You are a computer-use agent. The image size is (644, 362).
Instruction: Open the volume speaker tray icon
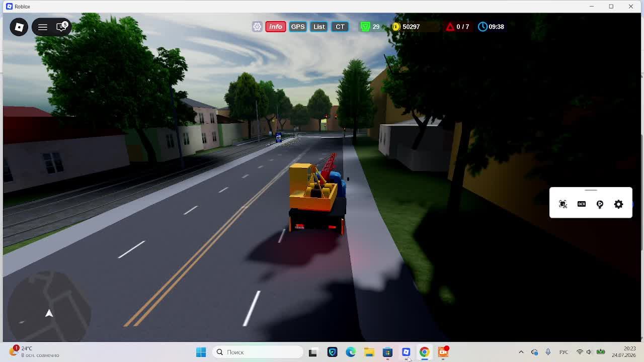589,352
